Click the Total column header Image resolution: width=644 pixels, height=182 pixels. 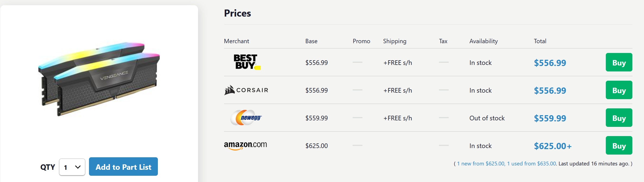[540, 41]
